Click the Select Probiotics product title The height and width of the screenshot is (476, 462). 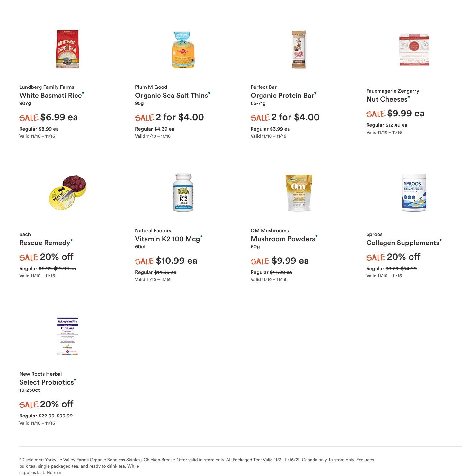click(47, 382)
